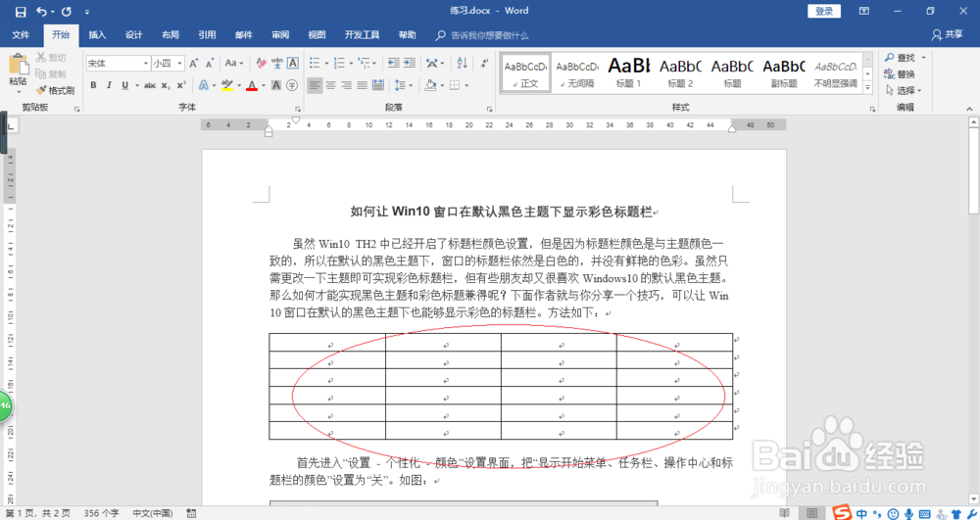Toggle italic formatting
Viewport: 980px width, 520px height.
coord(109,85)
